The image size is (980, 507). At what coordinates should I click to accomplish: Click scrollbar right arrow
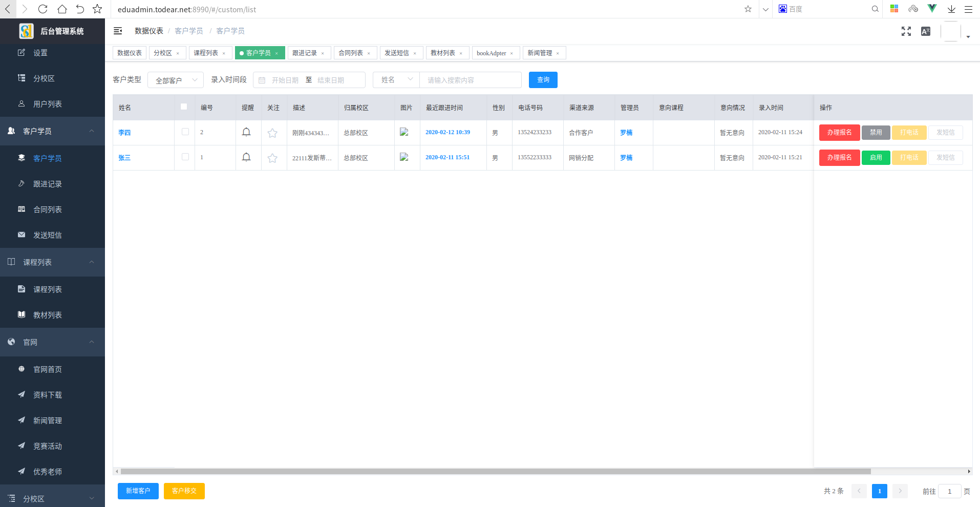969,471
